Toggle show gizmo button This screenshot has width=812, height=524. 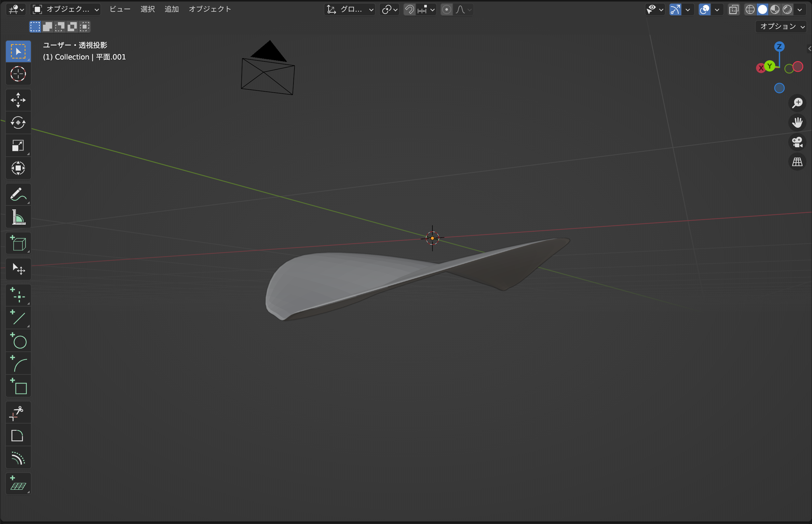(675, 9)
